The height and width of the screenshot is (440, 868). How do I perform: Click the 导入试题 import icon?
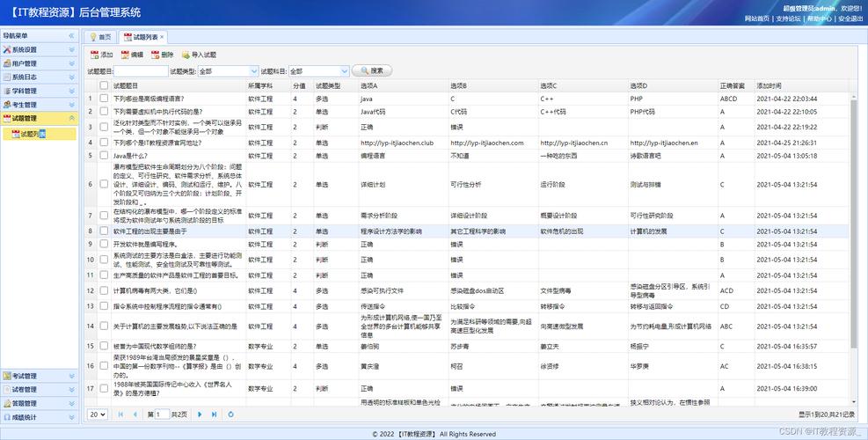pos(186,55)
